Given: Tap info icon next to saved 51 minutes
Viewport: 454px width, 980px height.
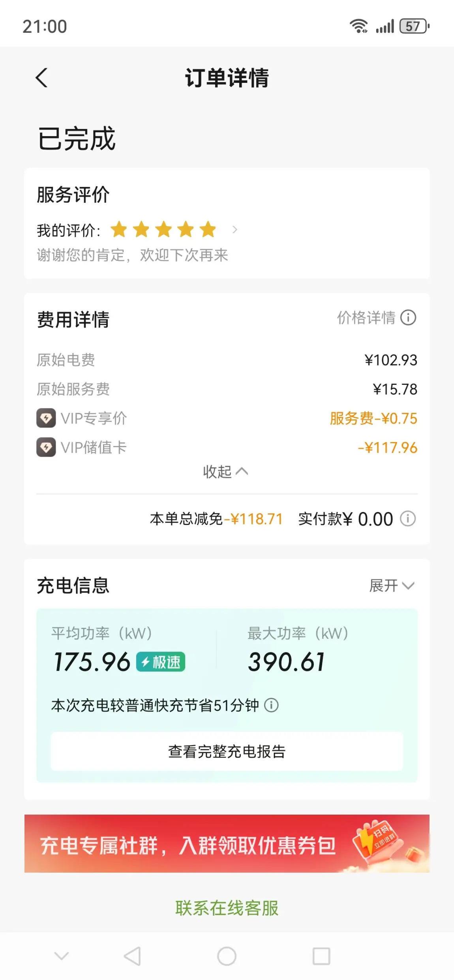Looking at the screenshot, I should pyautogui.click(x=271, y=705).
